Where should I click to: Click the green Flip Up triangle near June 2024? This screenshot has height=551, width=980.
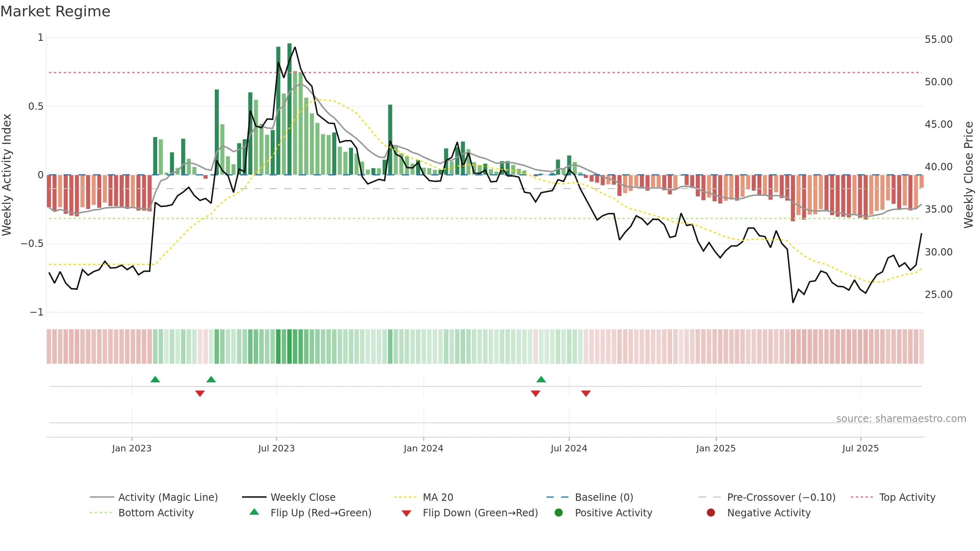[x=541, y=380]
